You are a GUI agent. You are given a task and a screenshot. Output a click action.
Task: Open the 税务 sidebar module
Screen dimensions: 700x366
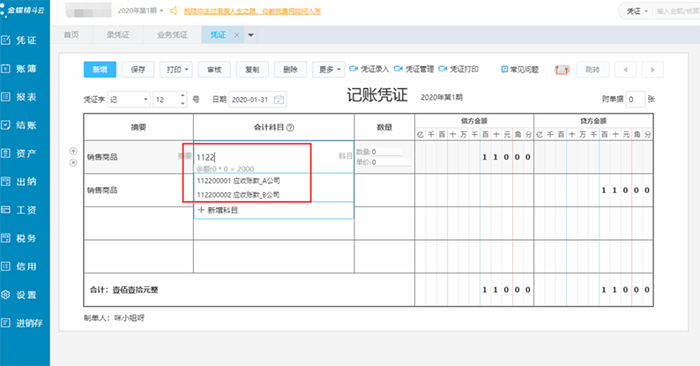point(20,238)
